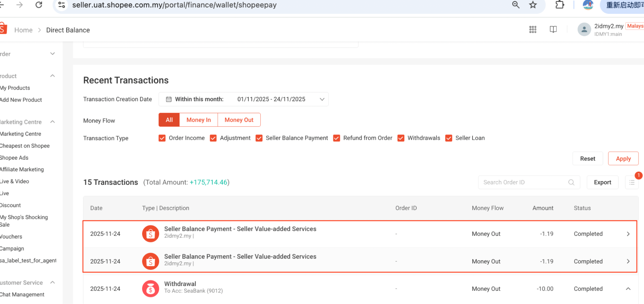Uncheck the Order Income checkbox
Image resolution: width=644 pixels, height=304 pixels.
(162, 138)
